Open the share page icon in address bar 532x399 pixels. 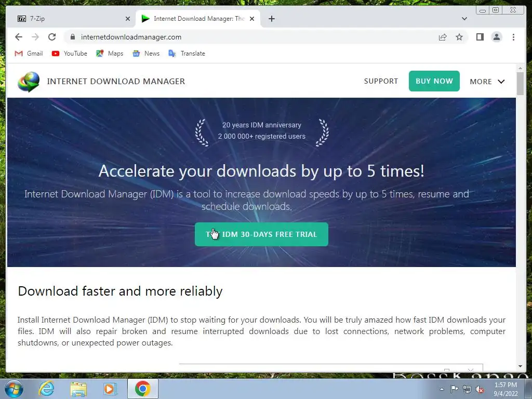[x=443, y=37]
